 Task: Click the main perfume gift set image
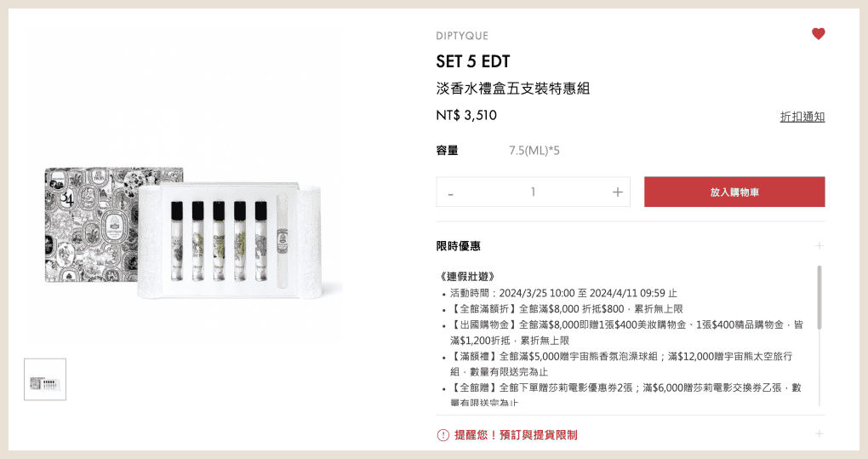[183, 232]
